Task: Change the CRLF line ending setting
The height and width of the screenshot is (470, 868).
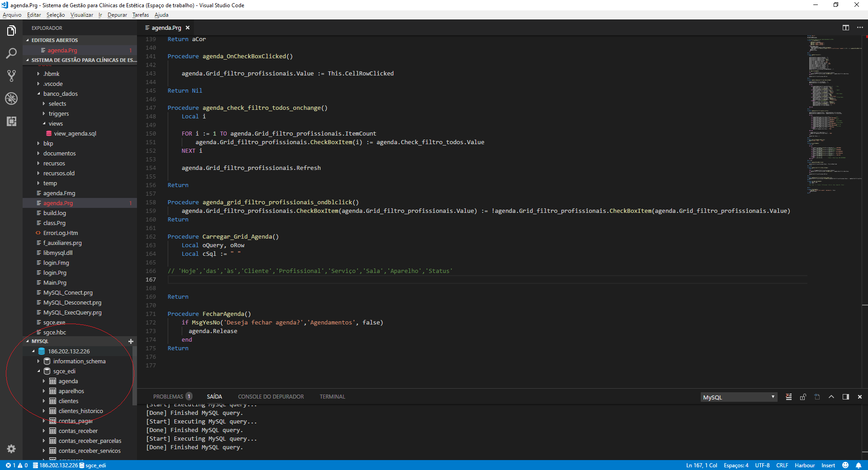Action: (x=782, y=465)
